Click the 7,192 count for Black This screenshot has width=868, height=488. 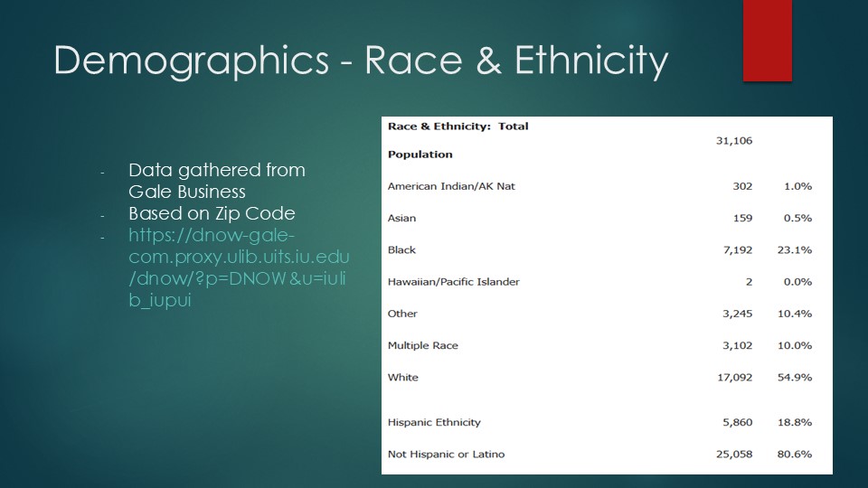(x=735, y=249)
